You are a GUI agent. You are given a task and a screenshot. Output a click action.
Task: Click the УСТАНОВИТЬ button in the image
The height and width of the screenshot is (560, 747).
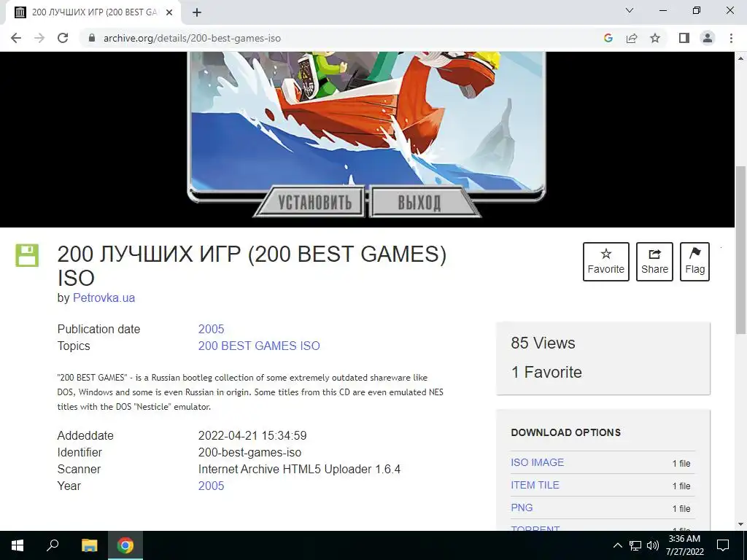point(314,202)
